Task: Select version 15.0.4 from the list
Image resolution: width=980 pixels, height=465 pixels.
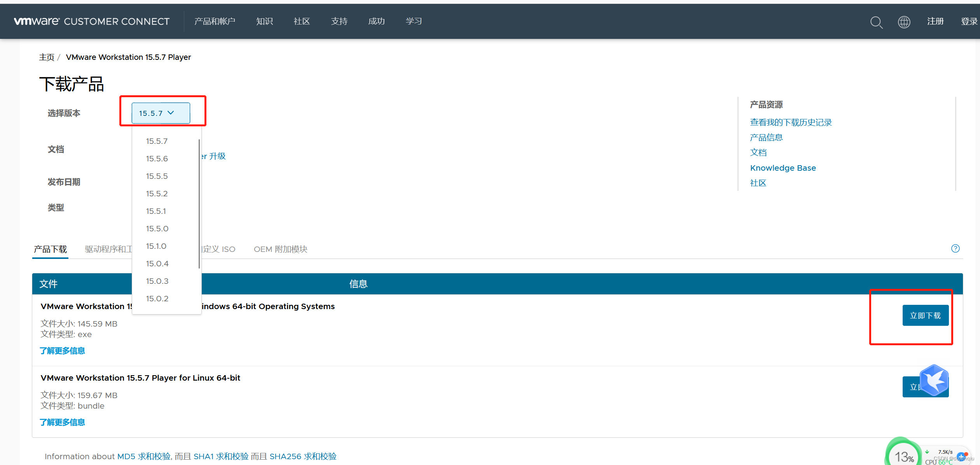Action: pos(157,264)
